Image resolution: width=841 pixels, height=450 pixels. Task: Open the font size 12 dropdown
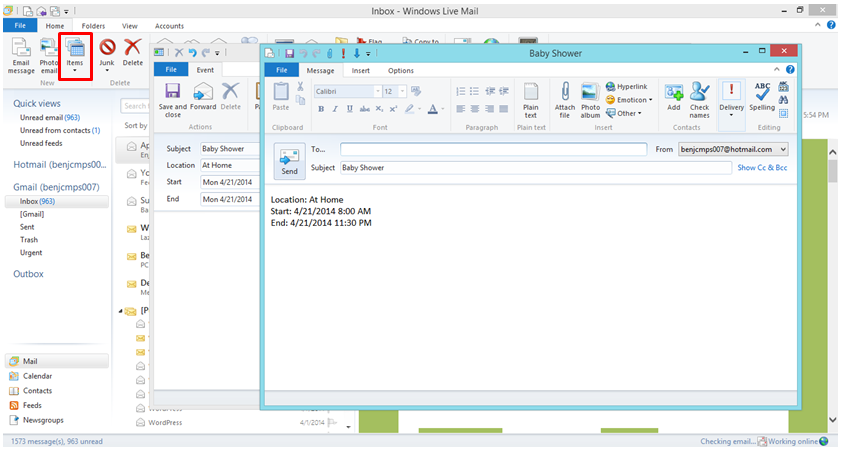(402, 91)
